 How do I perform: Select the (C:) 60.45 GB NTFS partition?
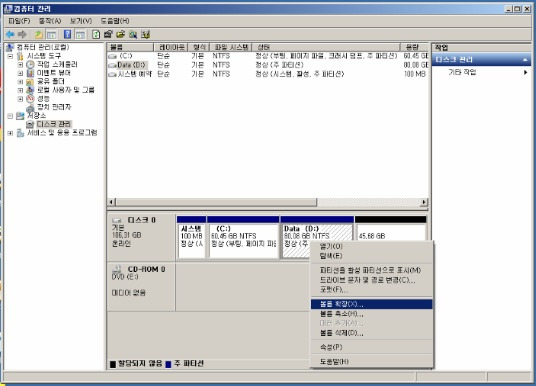(x=243, y=238)
